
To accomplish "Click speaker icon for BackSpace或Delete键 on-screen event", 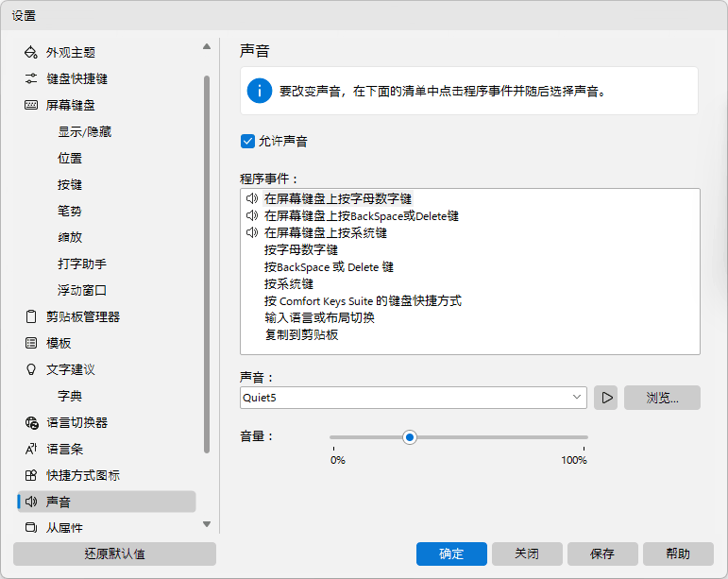I will (x=252, y=215).
